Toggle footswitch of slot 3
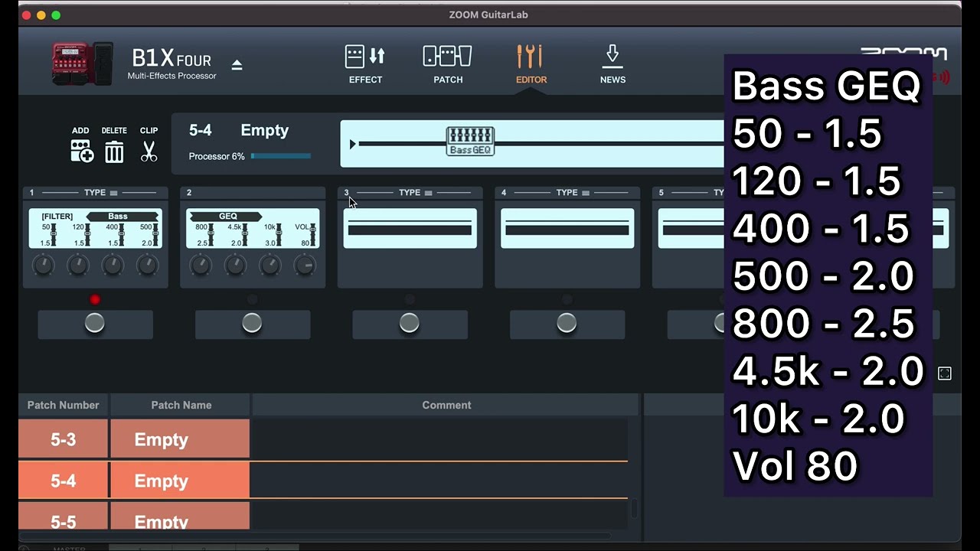 [x=410, y=324]
